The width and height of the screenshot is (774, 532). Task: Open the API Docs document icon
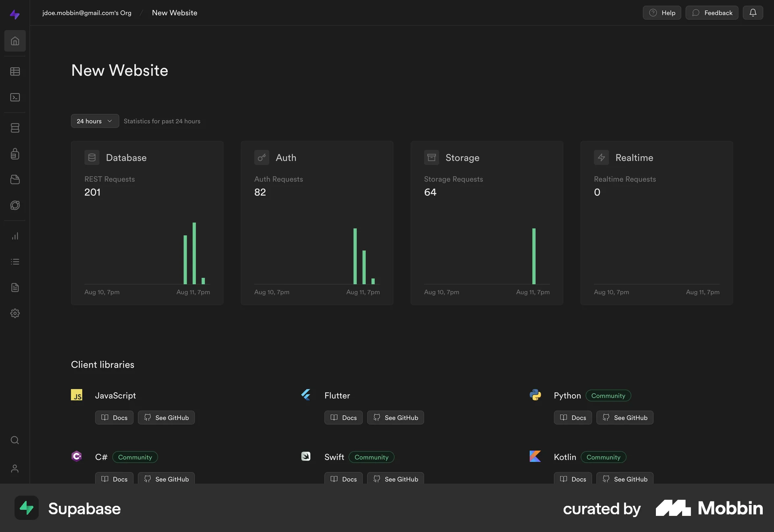[15, 287]
